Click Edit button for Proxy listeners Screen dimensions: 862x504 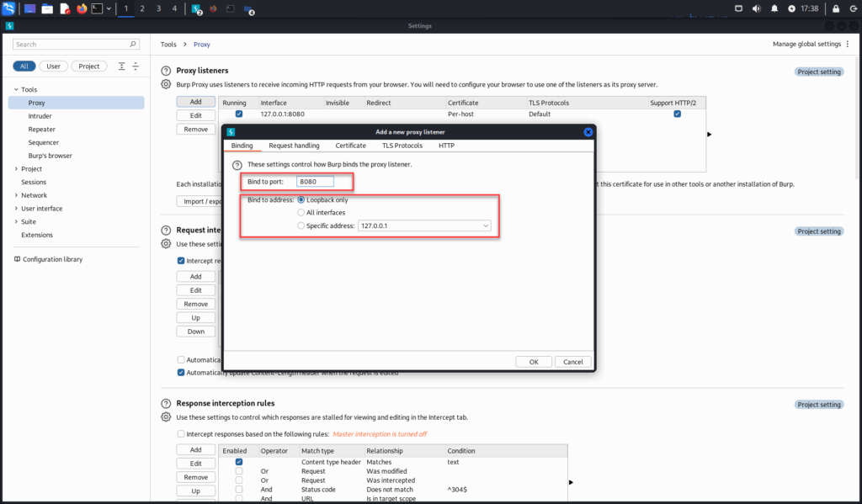point(195,115)
